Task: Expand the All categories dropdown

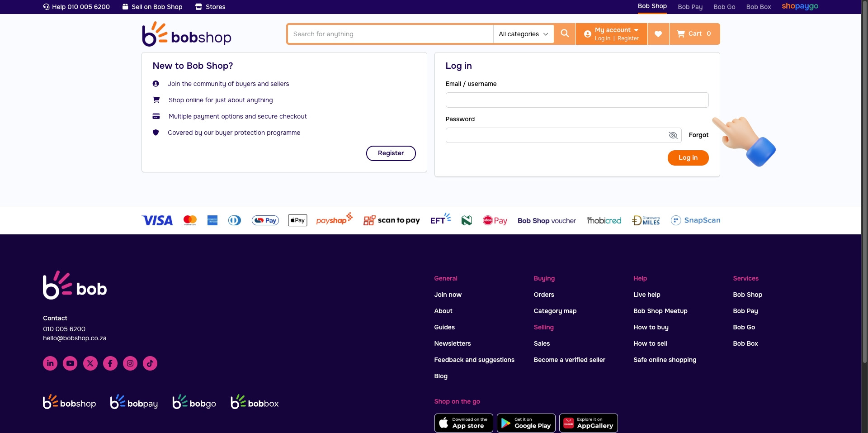Action: pyautogui.click(x=524, y=34)
